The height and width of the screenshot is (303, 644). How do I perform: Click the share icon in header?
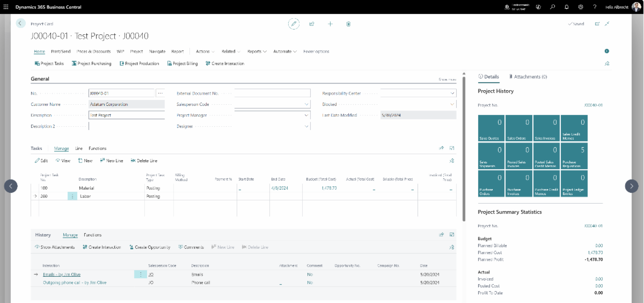312,24
